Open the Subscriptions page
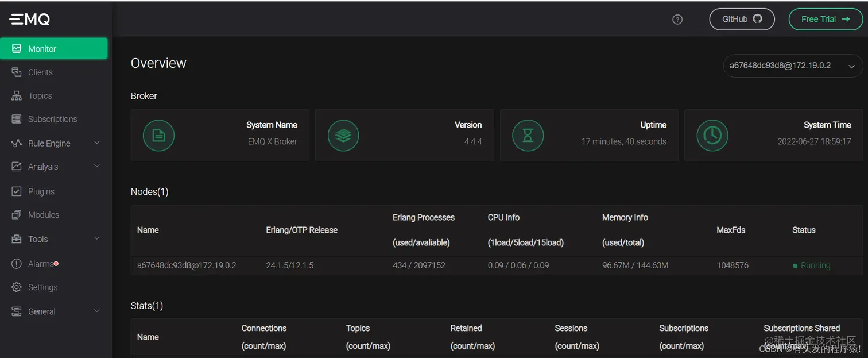868x358 pixels. coord(54,119)
